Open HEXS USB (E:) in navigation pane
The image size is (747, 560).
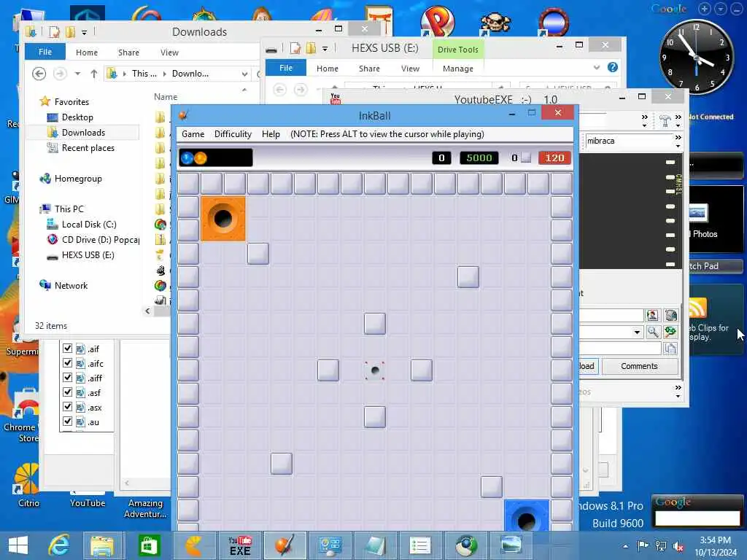coord(88,254)
